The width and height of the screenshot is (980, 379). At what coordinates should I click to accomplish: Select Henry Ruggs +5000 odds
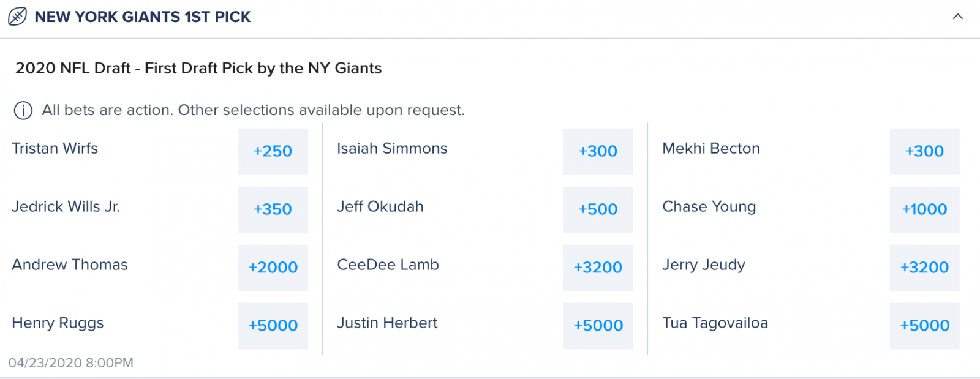(273, 326)
